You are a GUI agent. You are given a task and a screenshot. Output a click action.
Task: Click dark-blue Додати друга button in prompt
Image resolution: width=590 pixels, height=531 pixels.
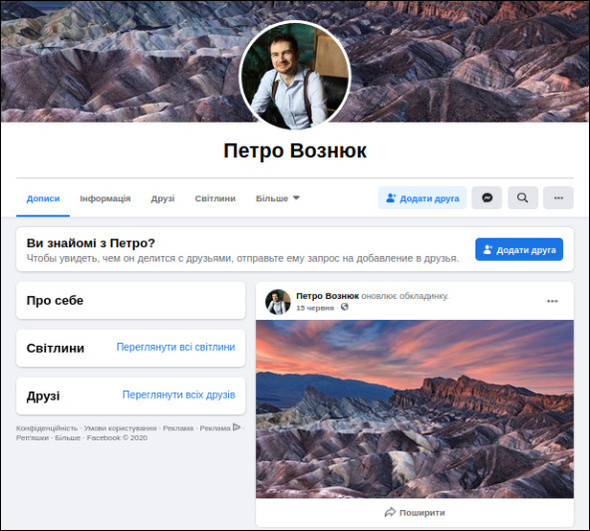point(519,249)
